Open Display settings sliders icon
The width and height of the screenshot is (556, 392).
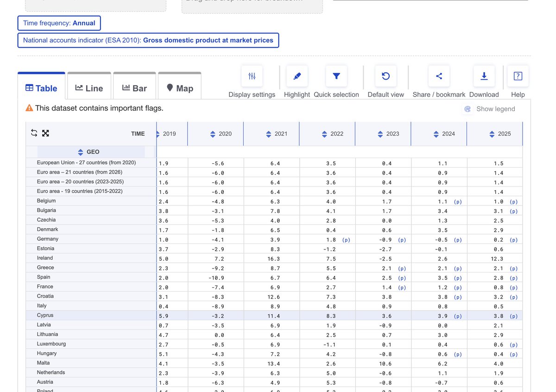click(252, 76)
